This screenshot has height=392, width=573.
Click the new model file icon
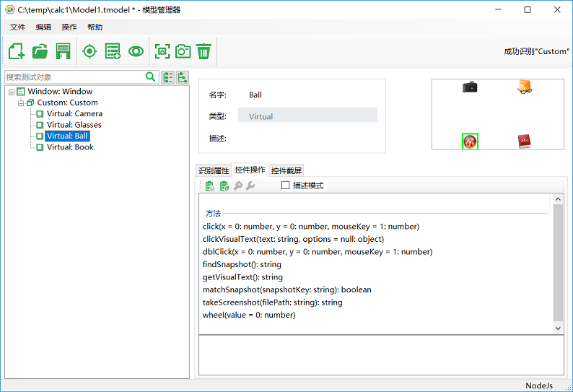pyautogui.click(x=17, y=51)
